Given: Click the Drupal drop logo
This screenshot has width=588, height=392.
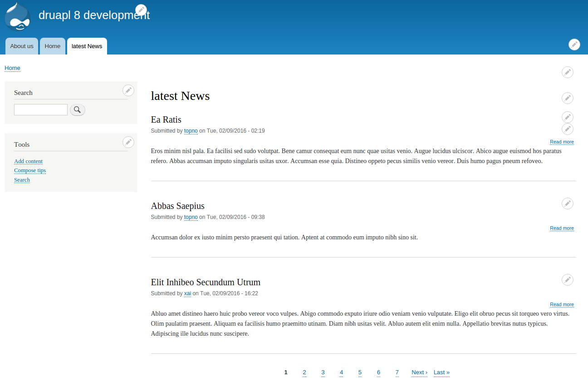Looking at the screenshot, I should click(x=18, y=17).
